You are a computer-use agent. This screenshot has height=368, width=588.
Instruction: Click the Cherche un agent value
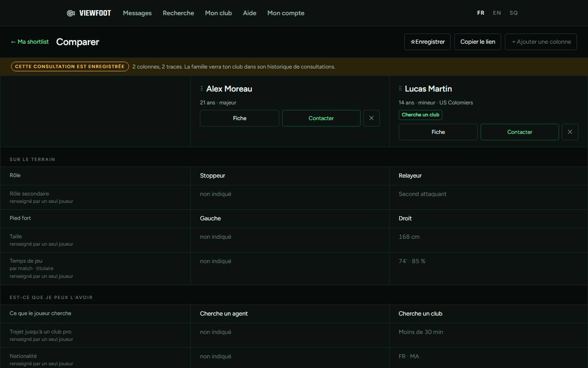click(224, 314)
